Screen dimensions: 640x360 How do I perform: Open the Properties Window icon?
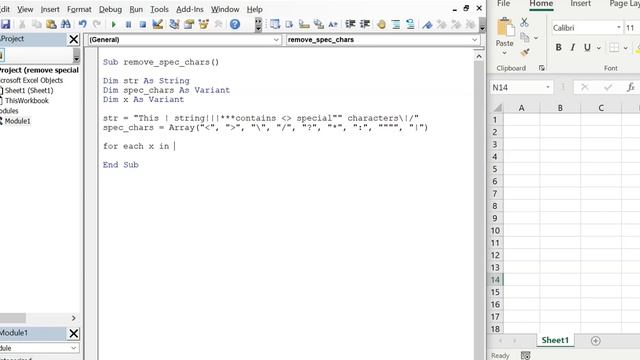pyautogui.click(x=189, y=24)
